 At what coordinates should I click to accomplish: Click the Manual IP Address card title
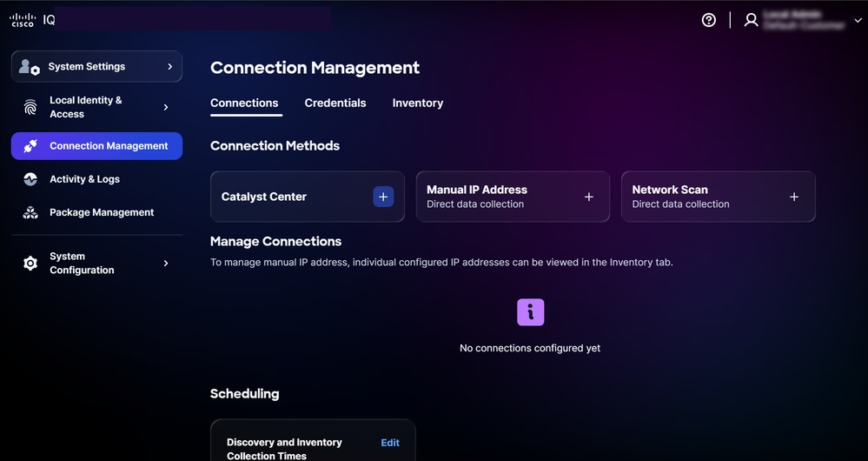pos(477,190)
